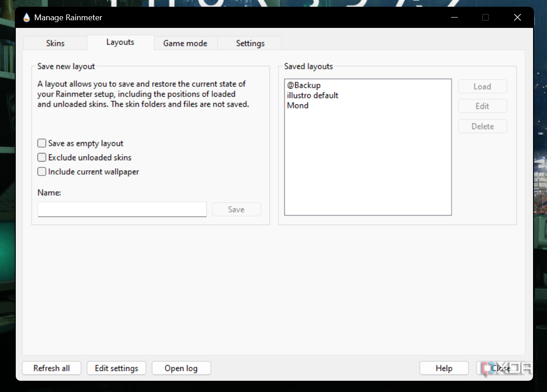
Task: Focus the layout Name text field
Action: point(122,209)
